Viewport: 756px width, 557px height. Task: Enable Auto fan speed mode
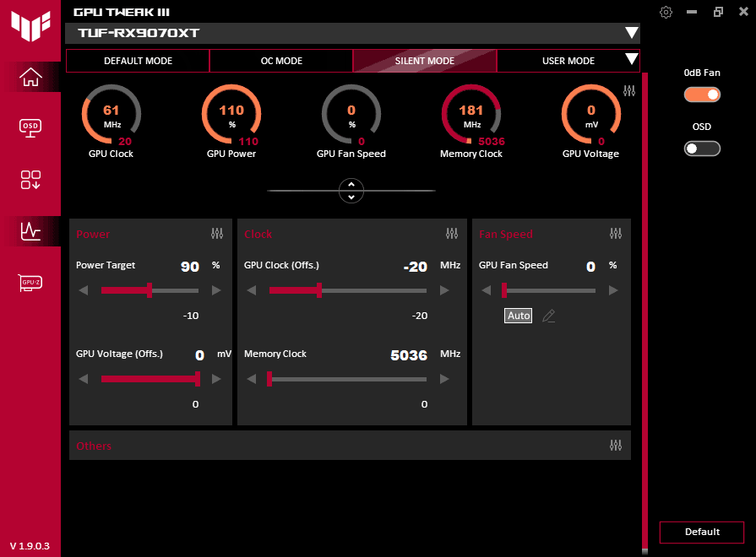[x=518, y=315]
